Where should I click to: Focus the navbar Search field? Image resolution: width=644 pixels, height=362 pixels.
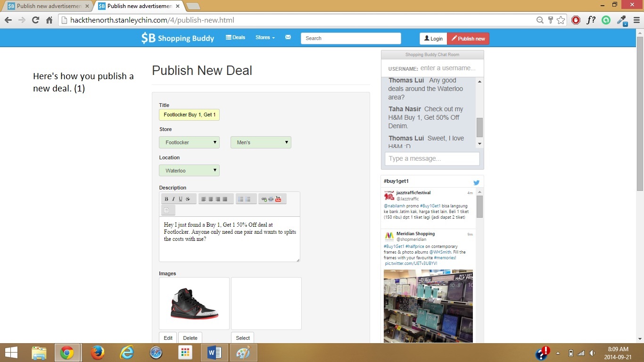(351, 38)
